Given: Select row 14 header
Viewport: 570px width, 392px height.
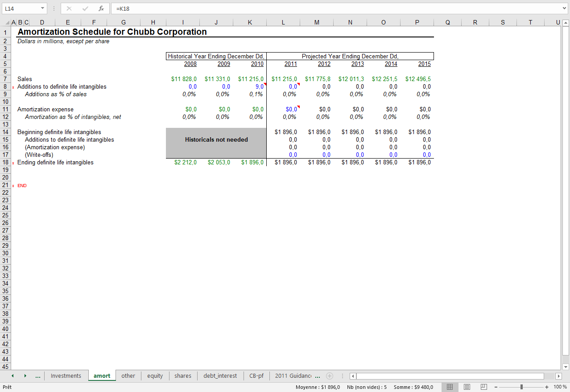Looking at the screenshot, I should 6,132.
